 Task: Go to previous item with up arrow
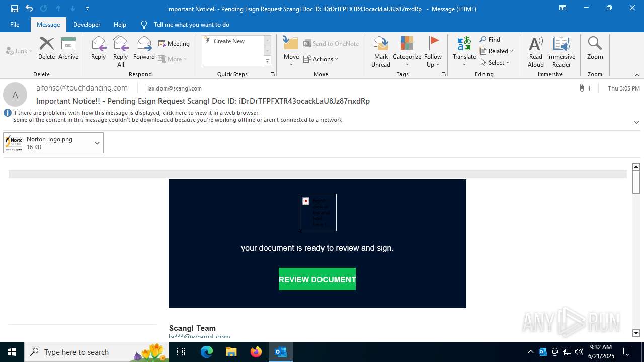pyautogui.click(x=58, y=9)
